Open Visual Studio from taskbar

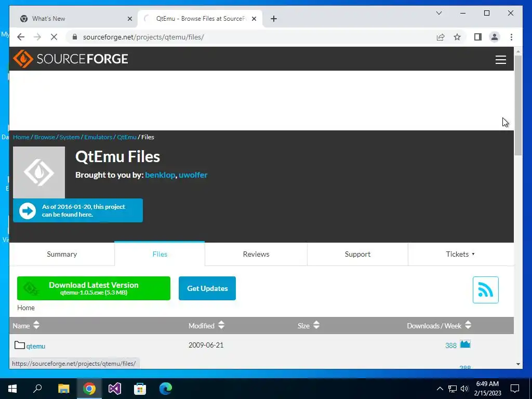tap(115, 389)
